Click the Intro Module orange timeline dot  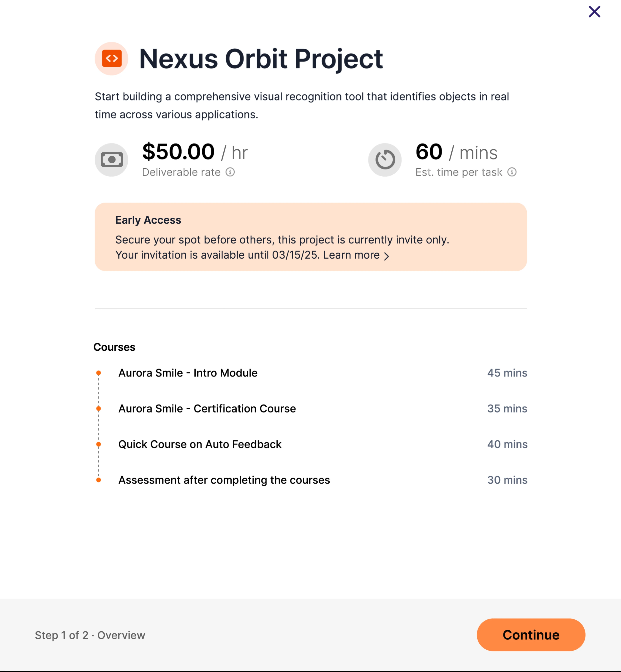99,373
